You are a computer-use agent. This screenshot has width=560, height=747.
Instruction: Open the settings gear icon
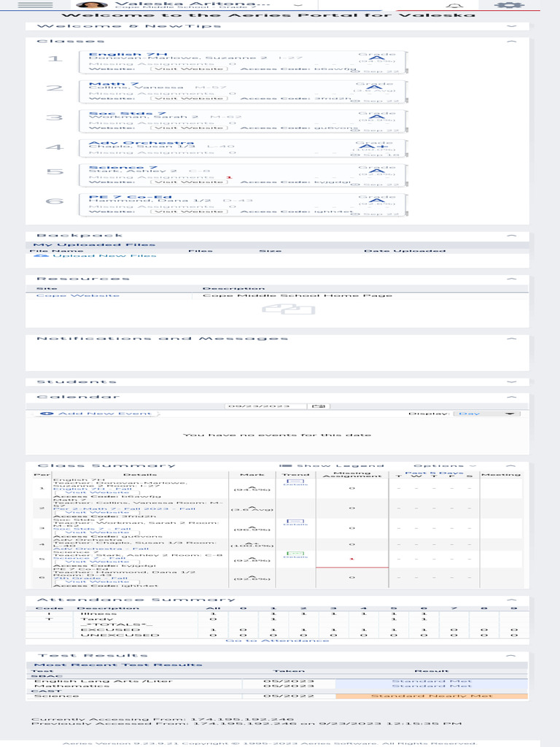[509, 5]
